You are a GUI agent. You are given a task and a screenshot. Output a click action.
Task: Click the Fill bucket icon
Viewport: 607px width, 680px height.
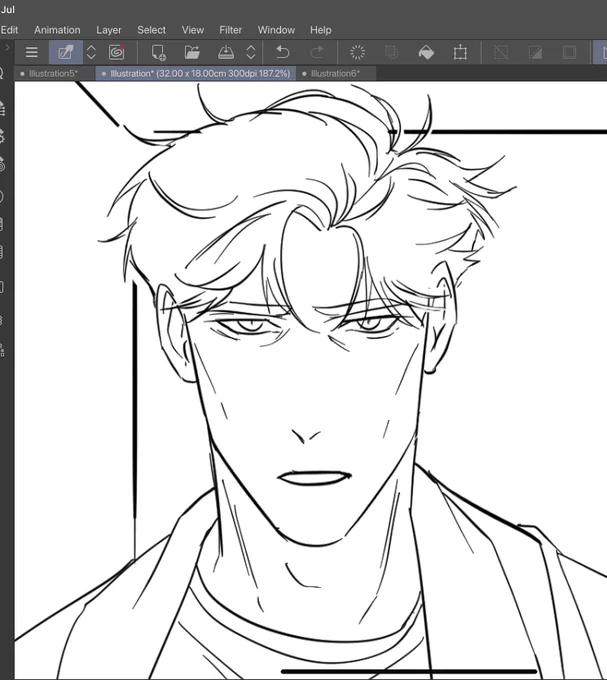click(426, 52)
